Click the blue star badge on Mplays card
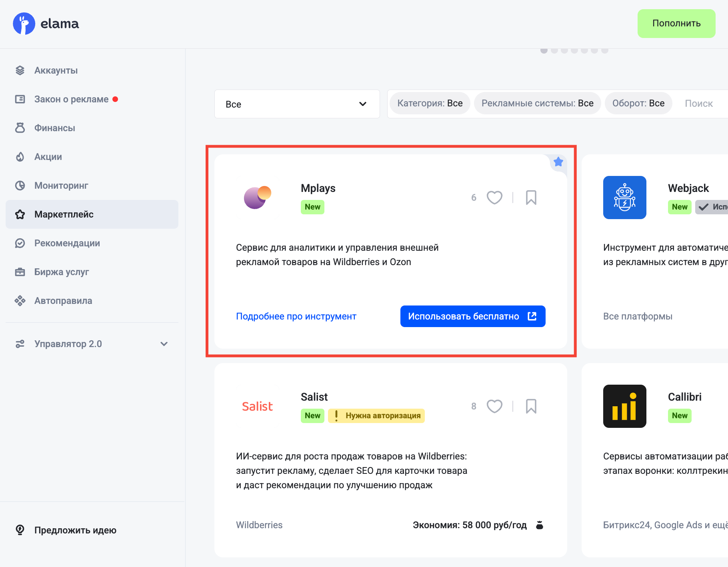Image resolution: width=728 pixels, height=567 pixels. pyautogui.click(x=558, y=162)
